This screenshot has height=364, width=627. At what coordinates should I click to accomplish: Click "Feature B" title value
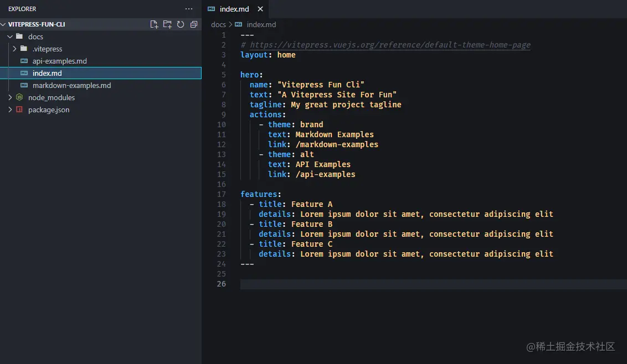tap(311, 224)
